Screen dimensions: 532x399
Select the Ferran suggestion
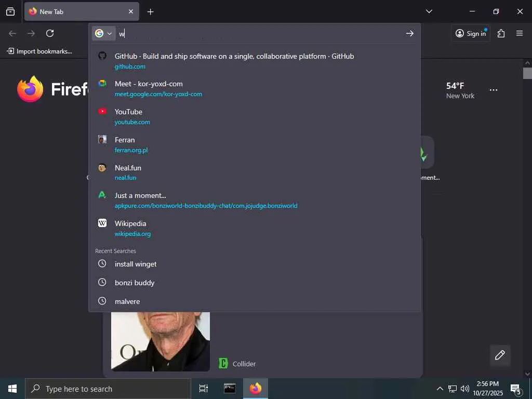coord(255,144)
